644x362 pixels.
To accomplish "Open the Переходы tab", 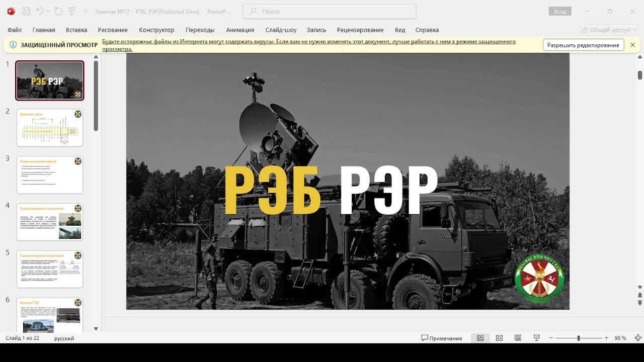I will pyautogui.click(x=200, y=30).
